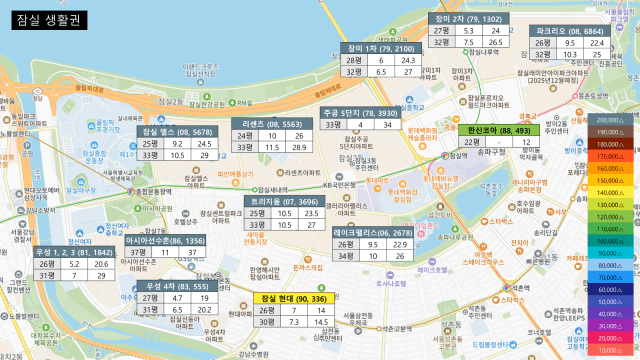This screenshot has height=360, width=640.
Task: Click the 22.4 cell in 파크리오 table
Action: [597, 43]
